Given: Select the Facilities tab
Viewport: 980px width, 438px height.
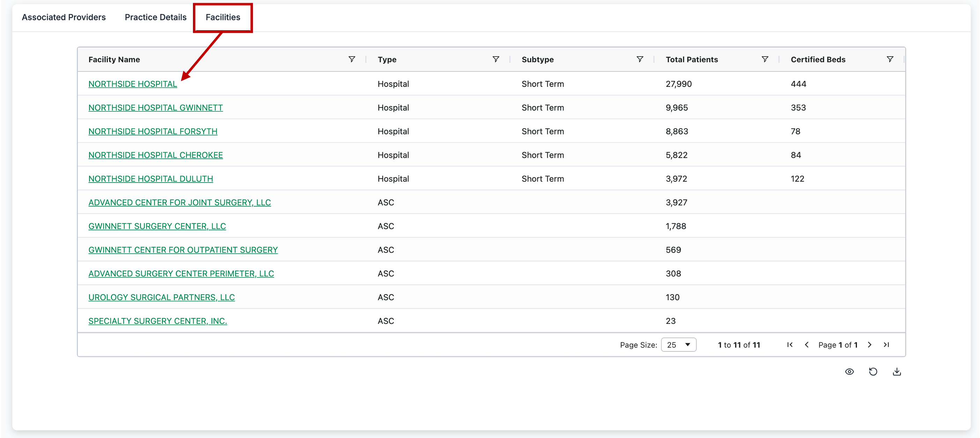Looking at the screenshot, I should pyautogui.click(x=223, y=17).
